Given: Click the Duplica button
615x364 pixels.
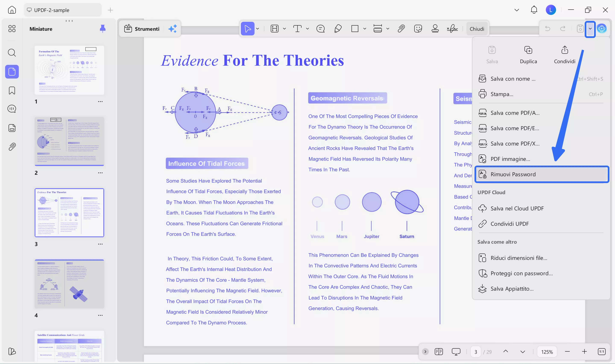Looking at the screenshot, I should coord(528,55).
